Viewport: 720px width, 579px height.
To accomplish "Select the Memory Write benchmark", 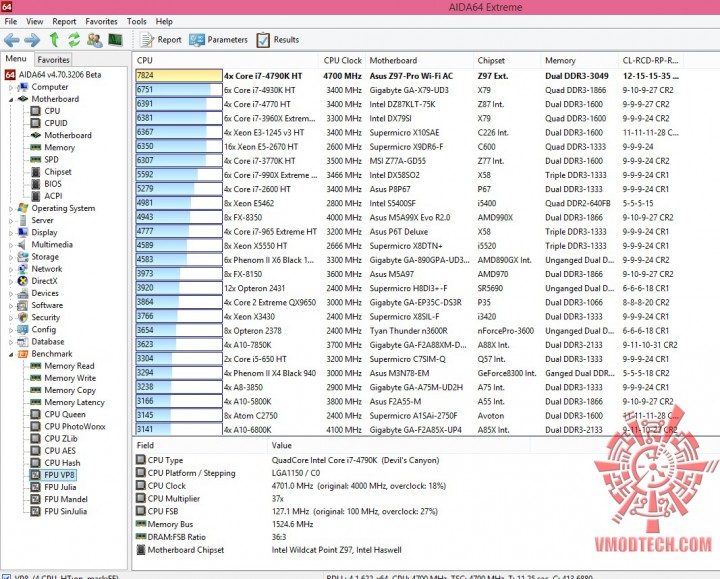I will [x=63, y=378].
